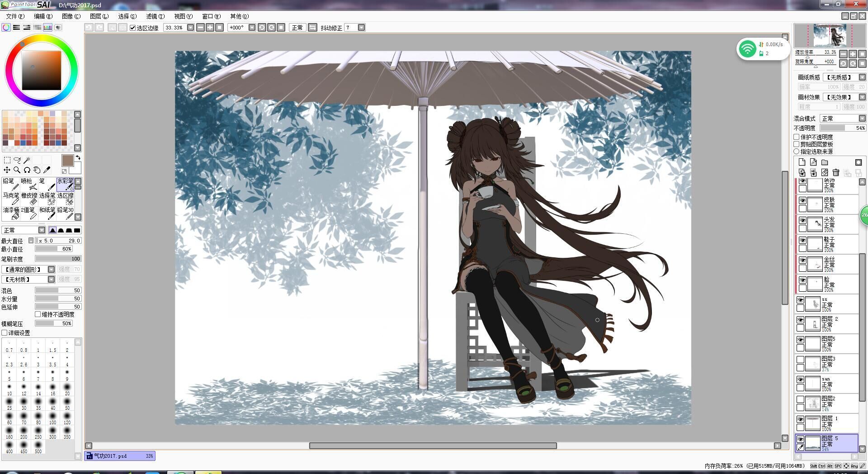Clear the layer with eraser icon
The width and height of the screenshot is (868, 474).
[825, 173]
